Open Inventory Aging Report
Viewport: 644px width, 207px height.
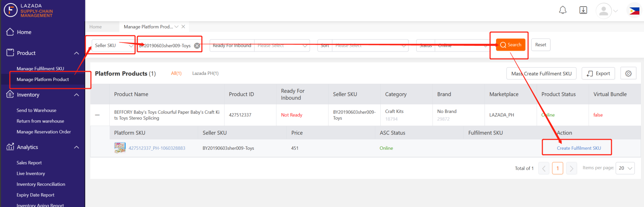(40, 205)
